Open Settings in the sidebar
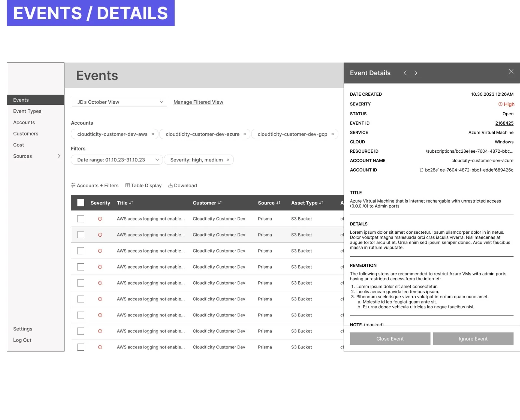The width and height of the screenshot is (520, 420). pyautogui.click(x=23, y=329)
